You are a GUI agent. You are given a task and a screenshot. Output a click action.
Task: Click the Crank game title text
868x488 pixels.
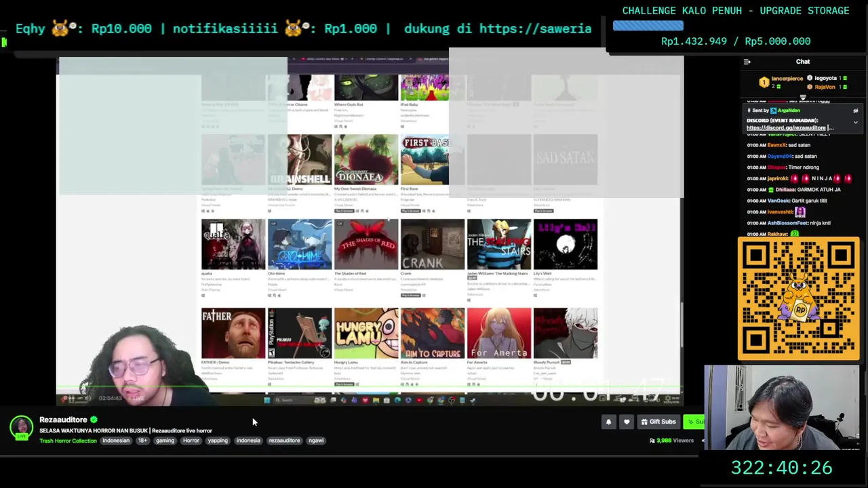pyautogui.click(x=406, y=274)
